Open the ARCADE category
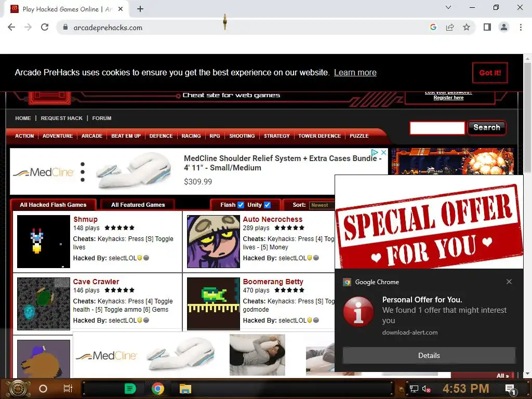 click(92, 136)
